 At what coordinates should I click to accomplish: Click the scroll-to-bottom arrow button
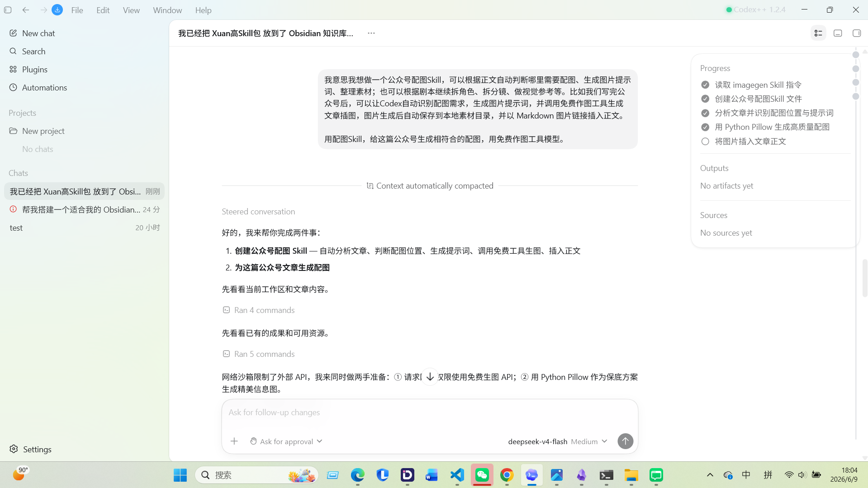coord(430,376)
